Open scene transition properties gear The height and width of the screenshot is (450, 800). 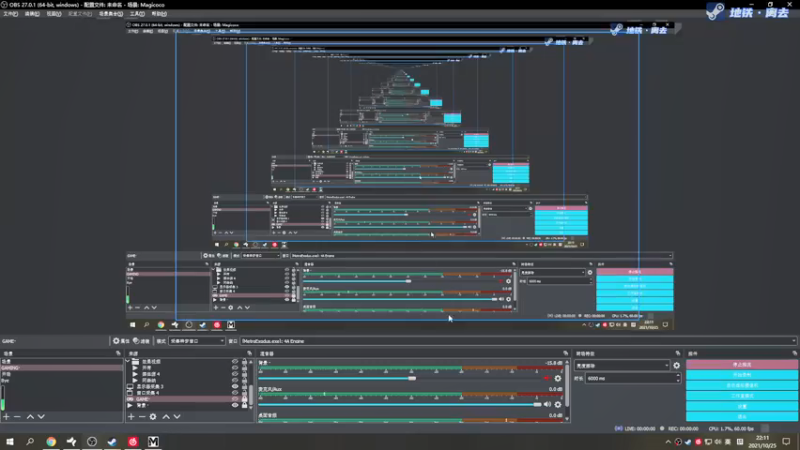click(x=677, y=365)
